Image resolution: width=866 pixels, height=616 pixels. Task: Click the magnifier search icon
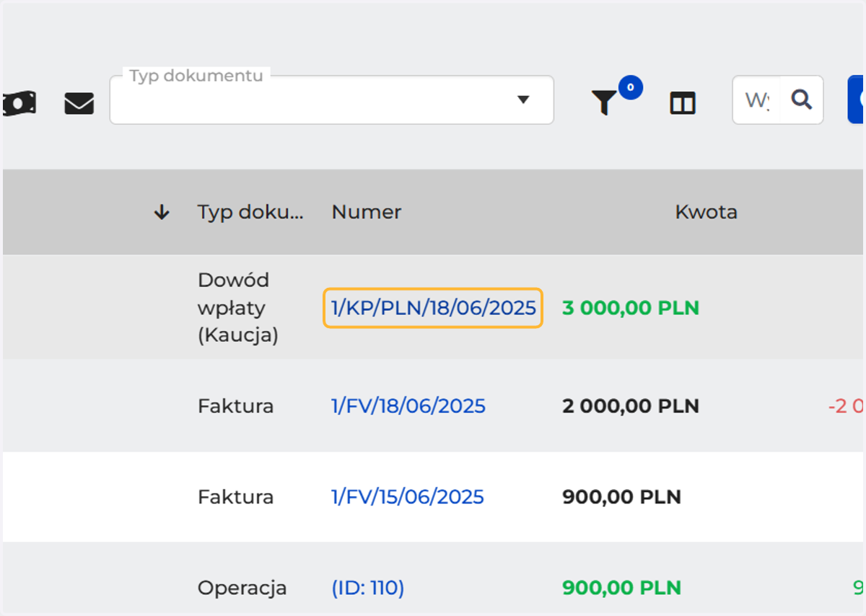(801, 99)
